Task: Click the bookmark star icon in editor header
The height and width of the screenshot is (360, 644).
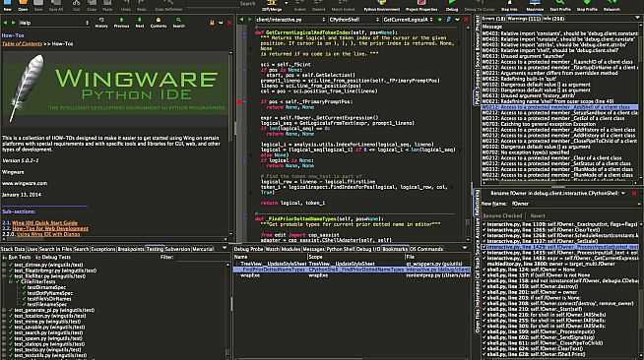Action: click(439, 20)
